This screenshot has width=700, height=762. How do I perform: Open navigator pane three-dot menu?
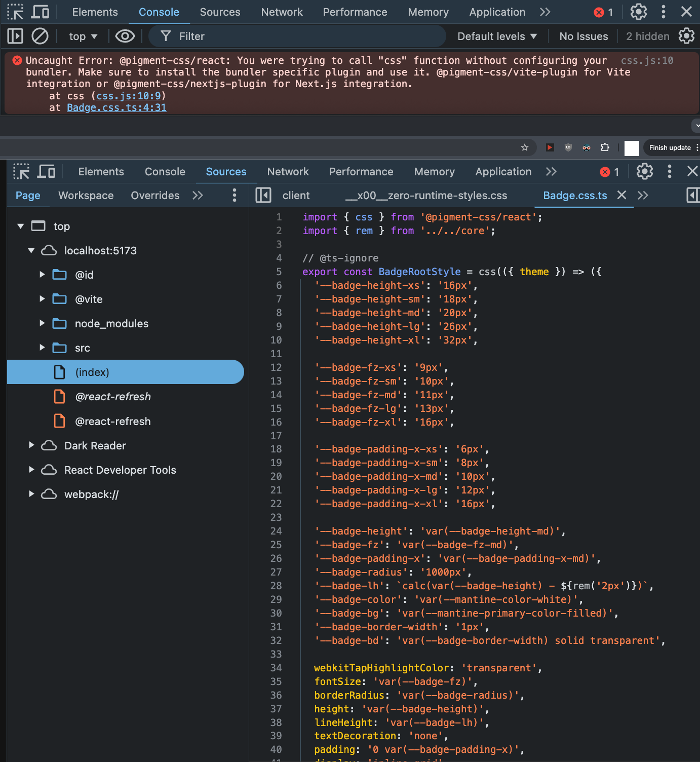(x=234, y=195)
